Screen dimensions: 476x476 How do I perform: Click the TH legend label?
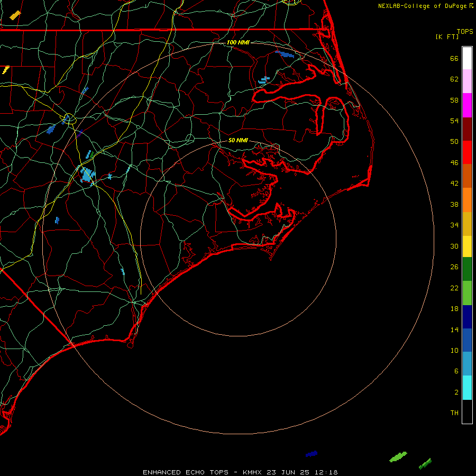[454, 413]
